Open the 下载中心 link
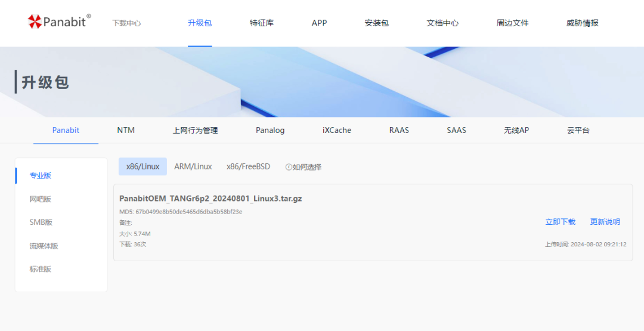The image size is (644, 331). pyautogui.click(x=126, y=23)
